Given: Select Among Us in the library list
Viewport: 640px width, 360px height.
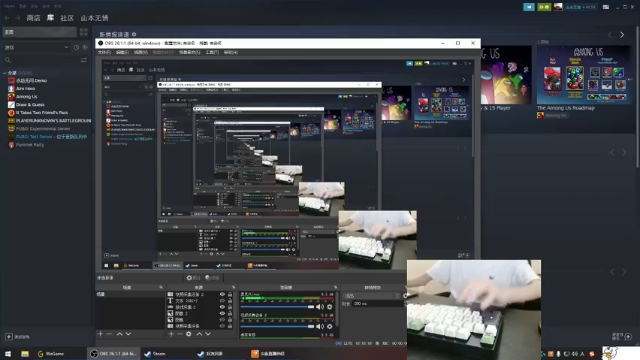Looking at the screenshot, I should coord(27,96).
